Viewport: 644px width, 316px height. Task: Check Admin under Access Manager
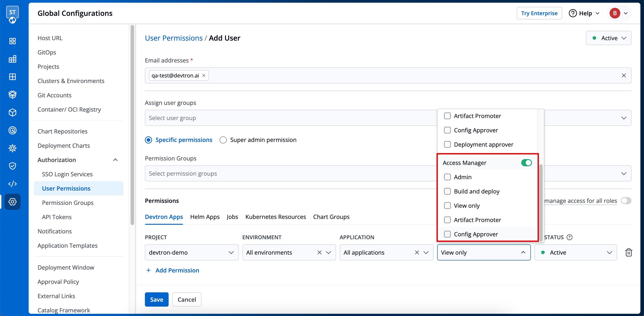click(447, 177)
